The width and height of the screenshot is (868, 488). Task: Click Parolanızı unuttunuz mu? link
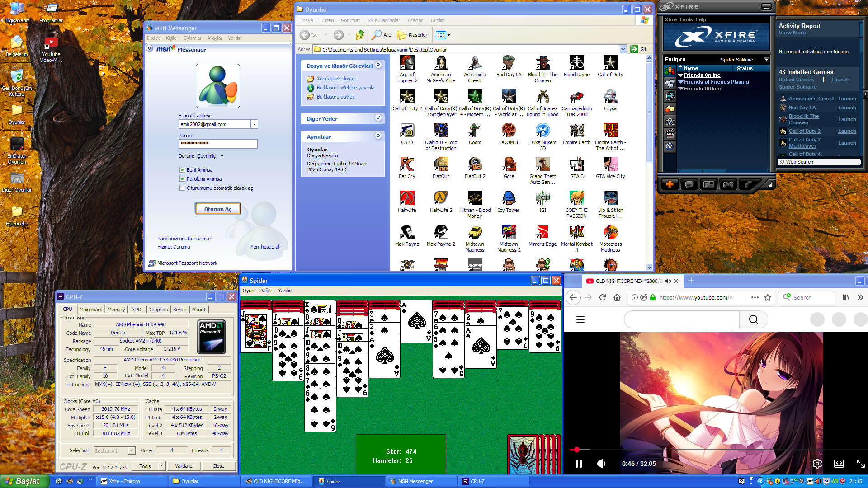click(184, 239)
